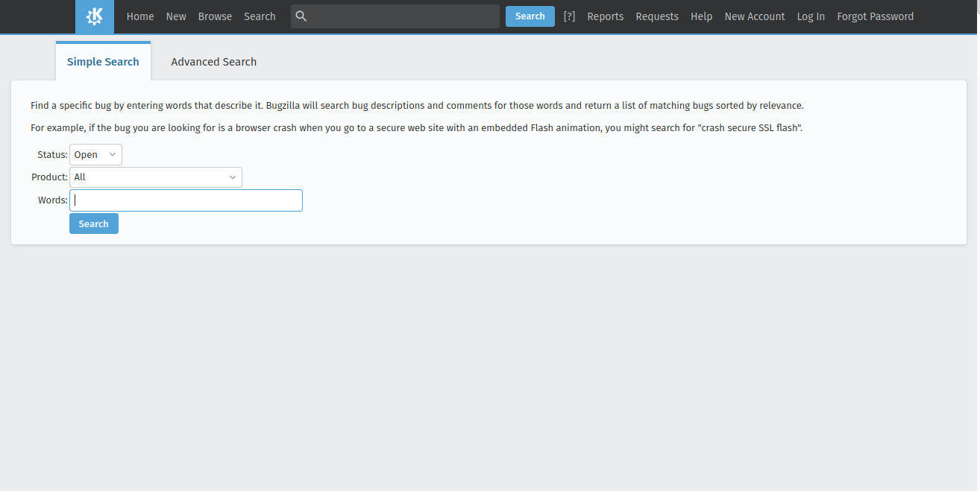Open the New bug link
980x491 pixels.
point(176,16)
